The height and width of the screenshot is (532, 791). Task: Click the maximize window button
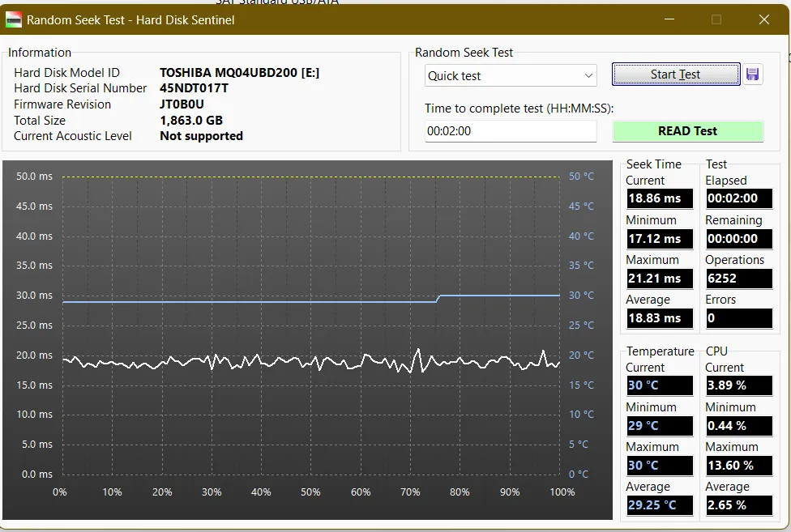point(716,19)
